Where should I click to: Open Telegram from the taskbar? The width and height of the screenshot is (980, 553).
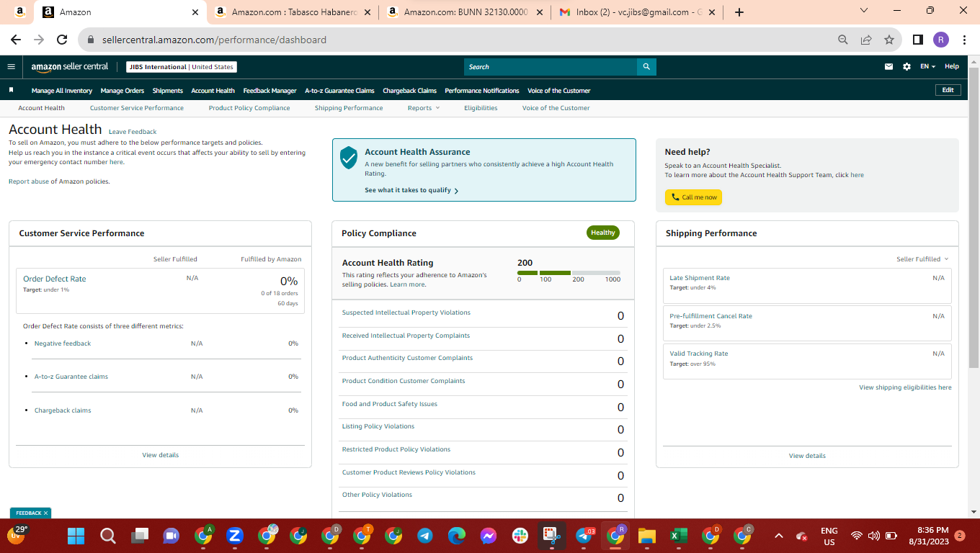(425, 536)
